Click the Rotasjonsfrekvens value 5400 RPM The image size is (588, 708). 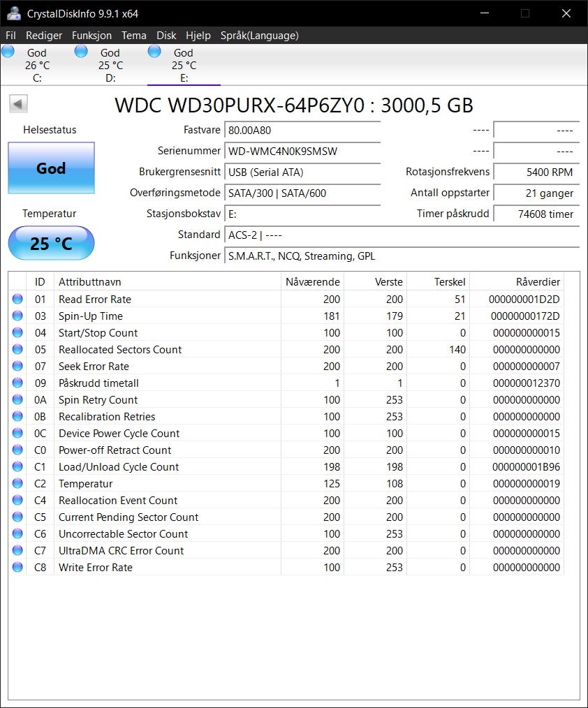coord(536,172)
